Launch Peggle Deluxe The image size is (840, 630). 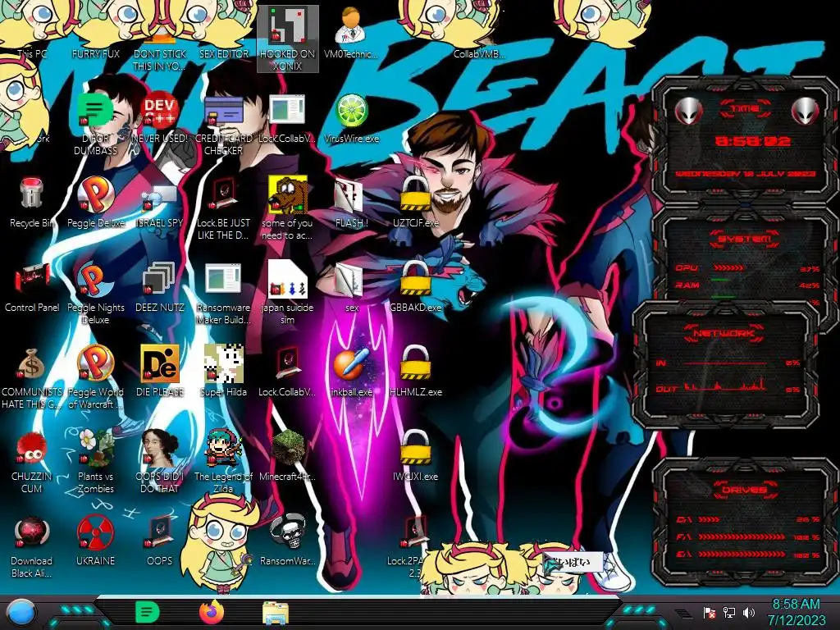click(95, 203)
